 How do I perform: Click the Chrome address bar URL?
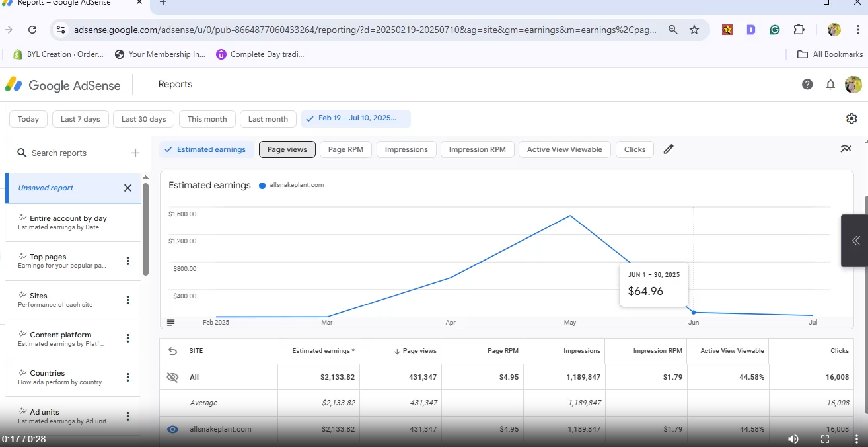pos(365,30)
